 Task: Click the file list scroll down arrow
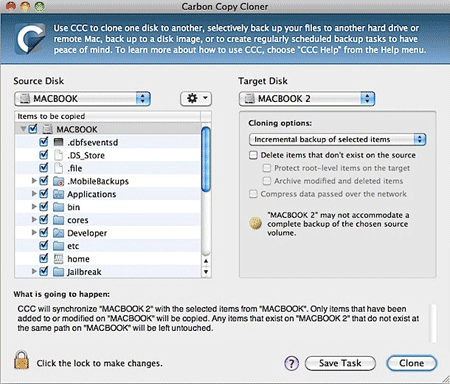[x=206, y=272]
